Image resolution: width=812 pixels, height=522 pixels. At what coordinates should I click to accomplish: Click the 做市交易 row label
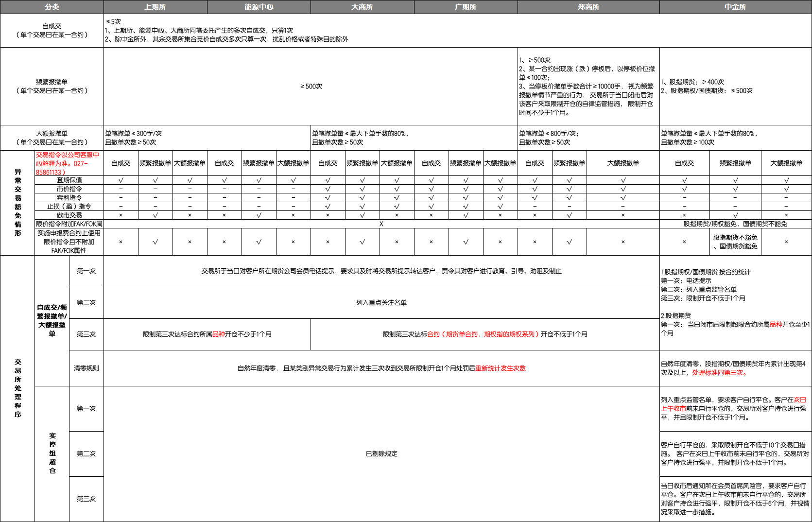click(x=69, y=215)
